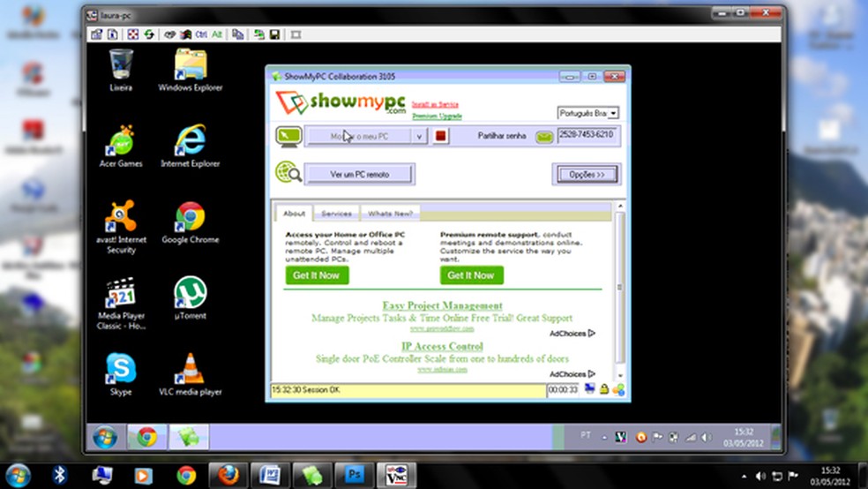Click globe magnifier remote view icon
Screen dimensions: 868x489
[288, 172]
